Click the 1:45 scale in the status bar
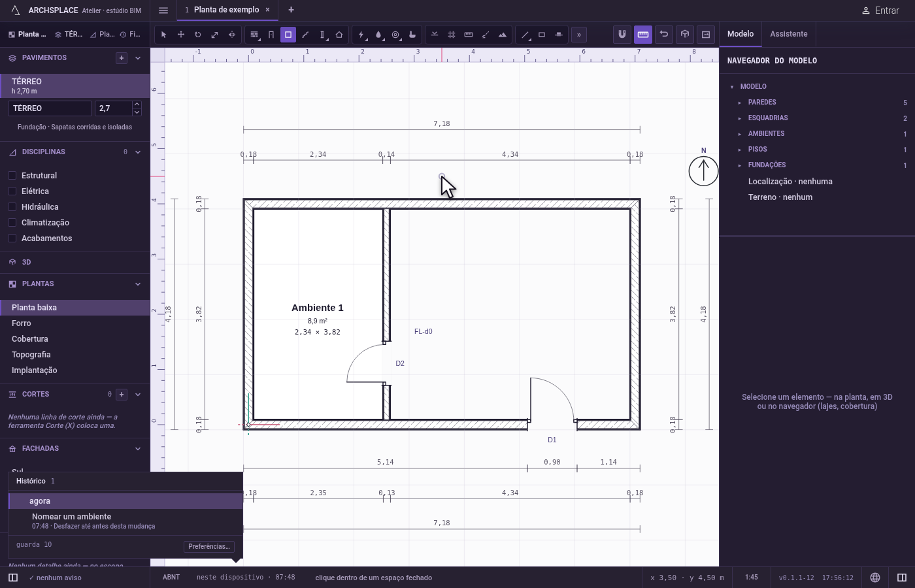Viewport: 915px width, 588px height. (752, 578)
